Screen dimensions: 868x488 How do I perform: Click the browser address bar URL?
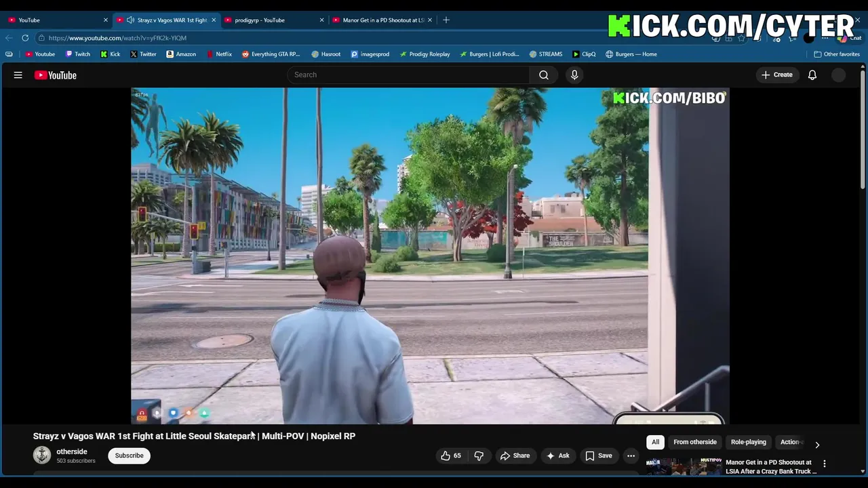click(x=117, y=38)
